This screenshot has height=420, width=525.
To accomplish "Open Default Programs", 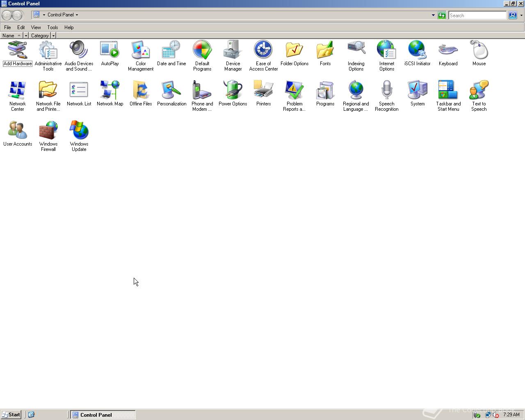I will tap(202, 56).
